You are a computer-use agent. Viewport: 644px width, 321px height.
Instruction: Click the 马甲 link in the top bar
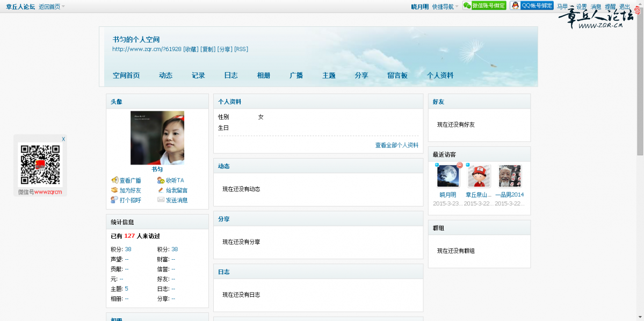(x=562, y=6)
